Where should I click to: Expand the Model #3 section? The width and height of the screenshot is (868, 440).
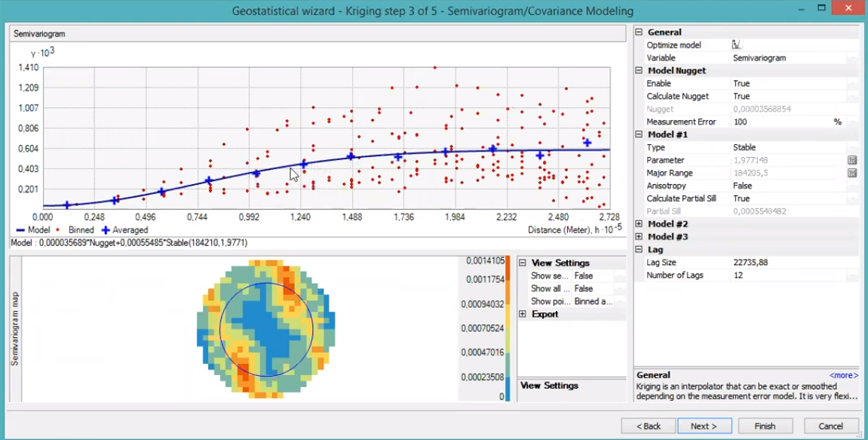(x=639, y=237)
